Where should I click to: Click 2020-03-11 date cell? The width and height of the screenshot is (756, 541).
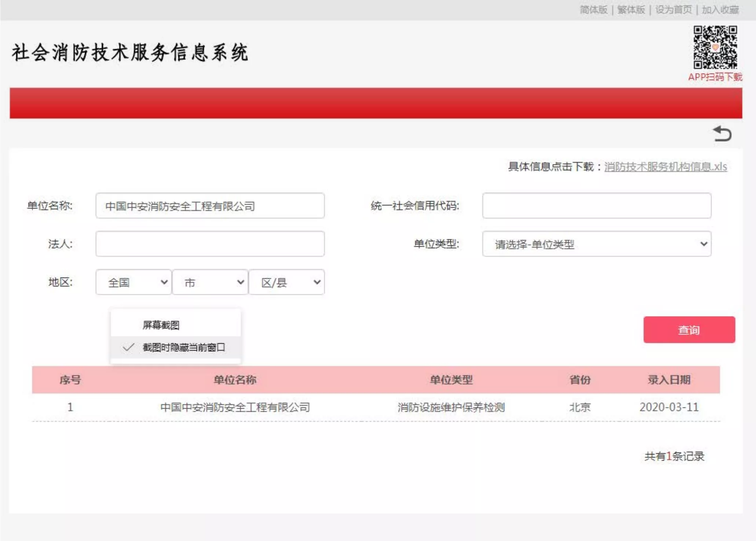[669, 407]
